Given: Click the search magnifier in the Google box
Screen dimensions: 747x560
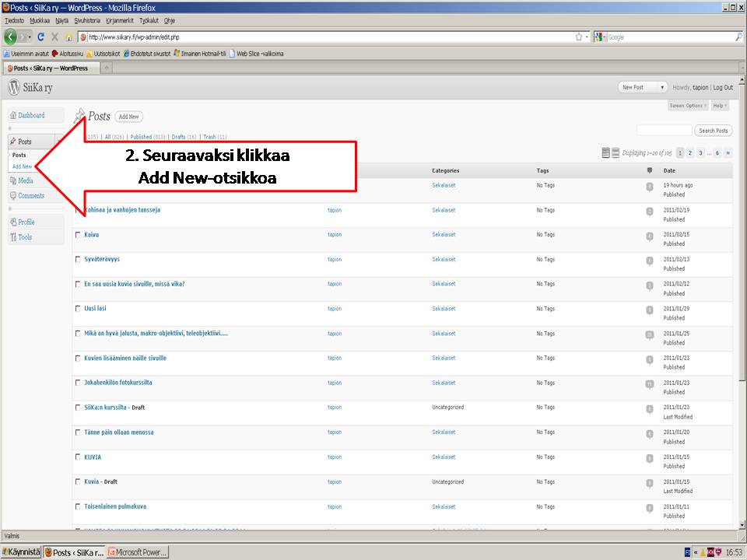Looking at the screenshot, I should (738, 37).
